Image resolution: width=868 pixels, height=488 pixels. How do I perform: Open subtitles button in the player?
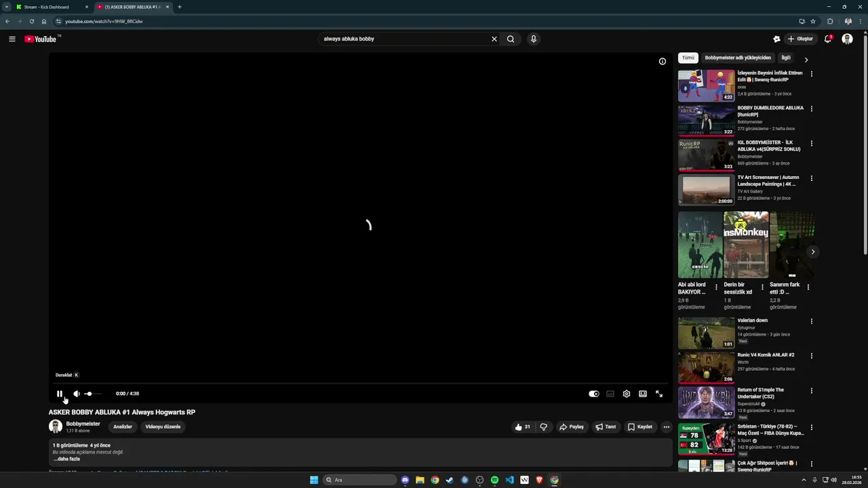tap(610, 394)
